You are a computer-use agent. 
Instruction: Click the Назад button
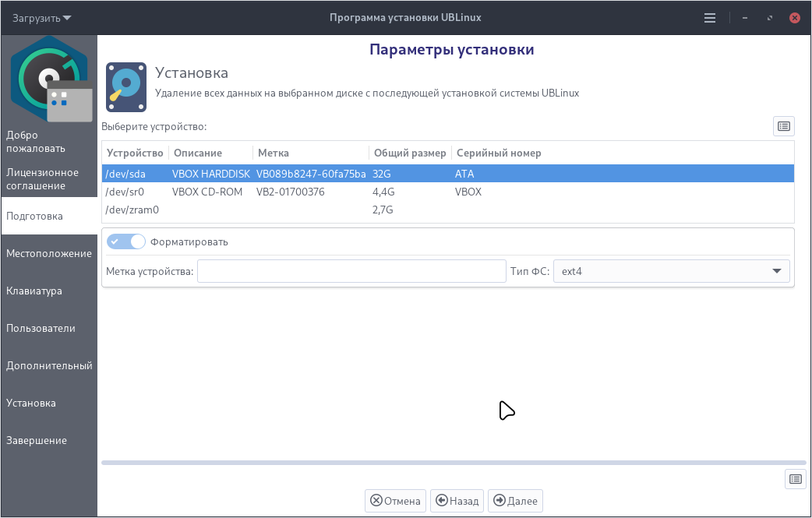click(x=457, y=501)
